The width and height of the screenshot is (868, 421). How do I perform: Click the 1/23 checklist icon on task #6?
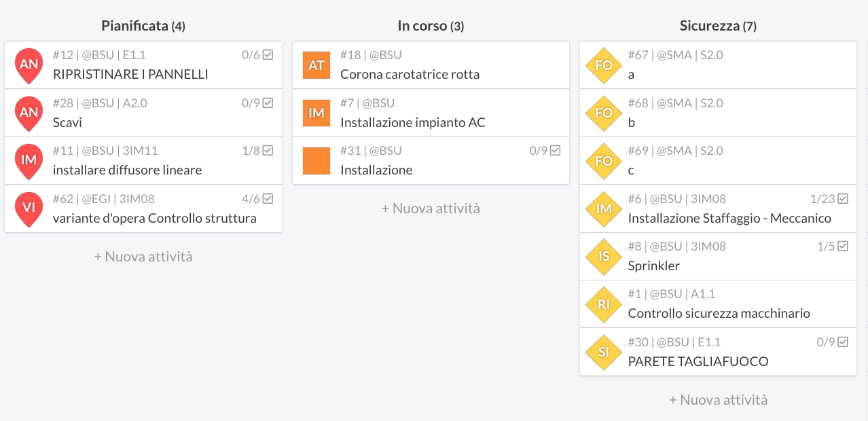pyautogui.click(x=843, y=199)
